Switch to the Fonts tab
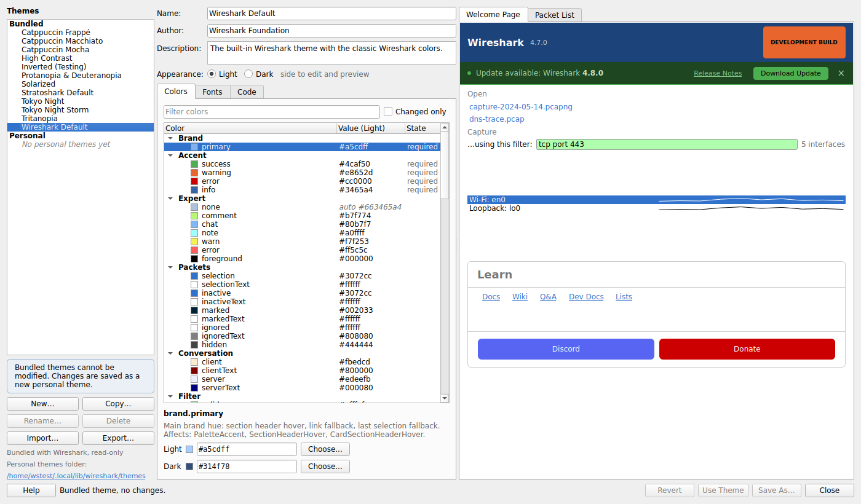The width and height of the screenshot is (861, 504). tap(213, 92)
